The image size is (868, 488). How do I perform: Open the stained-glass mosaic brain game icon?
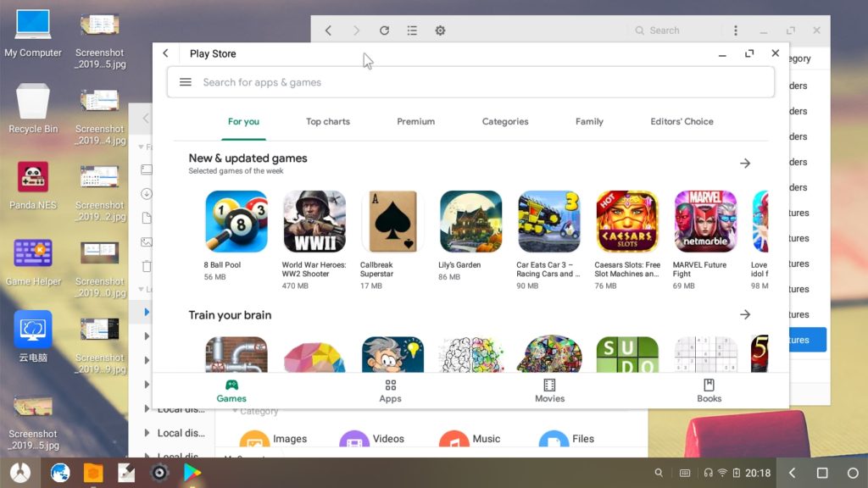click(x=549, y=355)
